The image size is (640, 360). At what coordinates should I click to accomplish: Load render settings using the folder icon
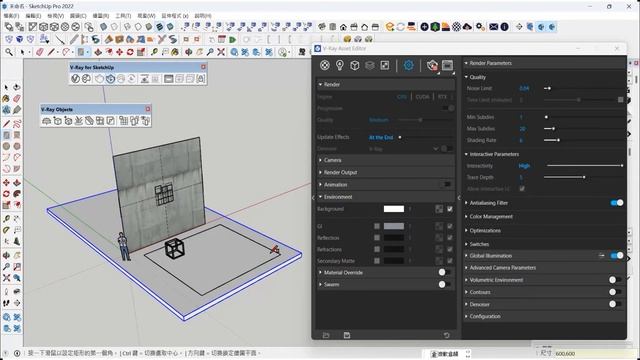(x=326, y=335)
